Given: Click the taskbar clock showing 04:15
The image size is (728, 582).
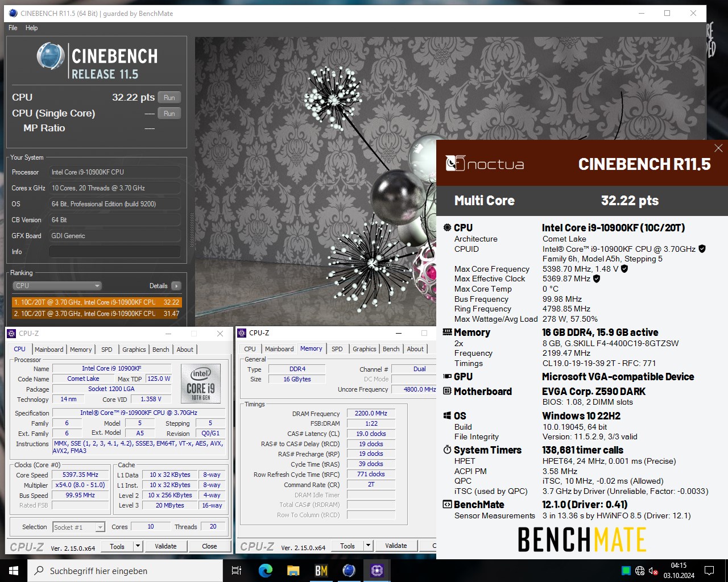Looking at the screenshot, I should (679, 571).
